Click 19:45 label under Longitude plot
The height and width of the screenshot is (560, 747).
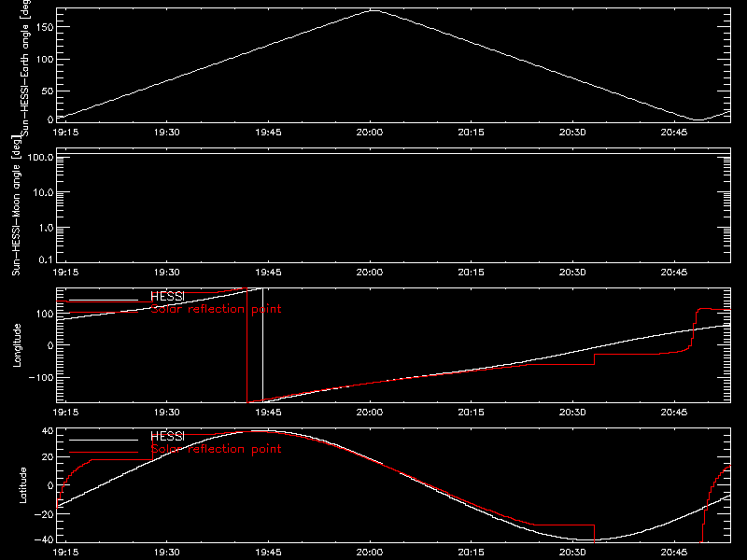pos(268,413)
